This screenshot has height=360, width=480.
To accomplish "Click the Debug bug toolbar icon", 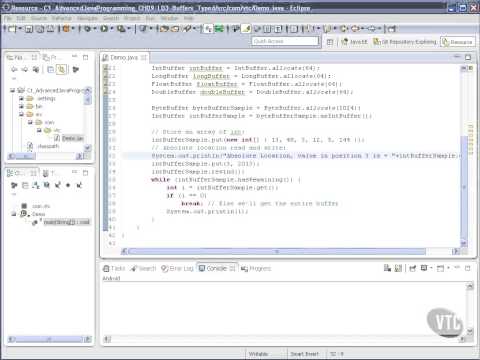I will coord(87,29).
